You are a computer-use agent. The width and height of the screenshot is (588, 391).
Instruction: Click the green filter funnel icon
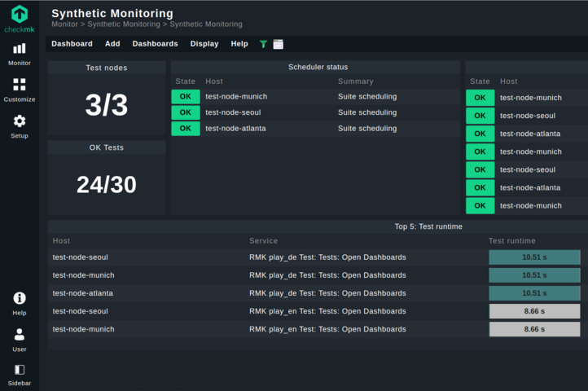click(x=263, y=44)
